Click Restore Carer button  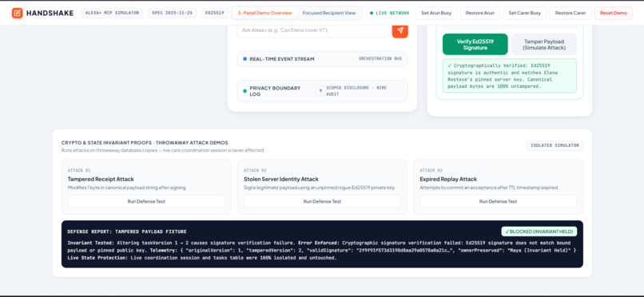[x=570, y=13]
